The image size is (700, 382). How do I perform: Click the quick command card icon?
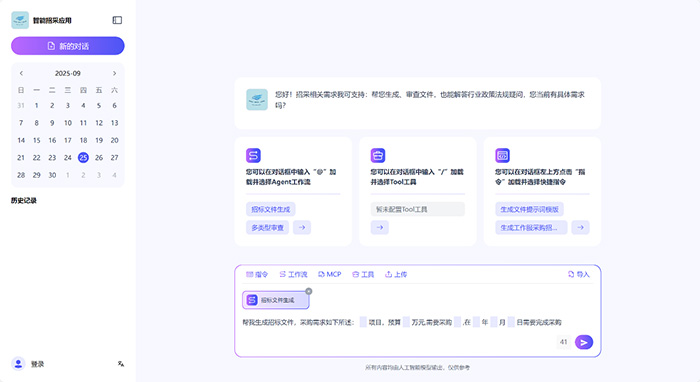pos(503,155)
